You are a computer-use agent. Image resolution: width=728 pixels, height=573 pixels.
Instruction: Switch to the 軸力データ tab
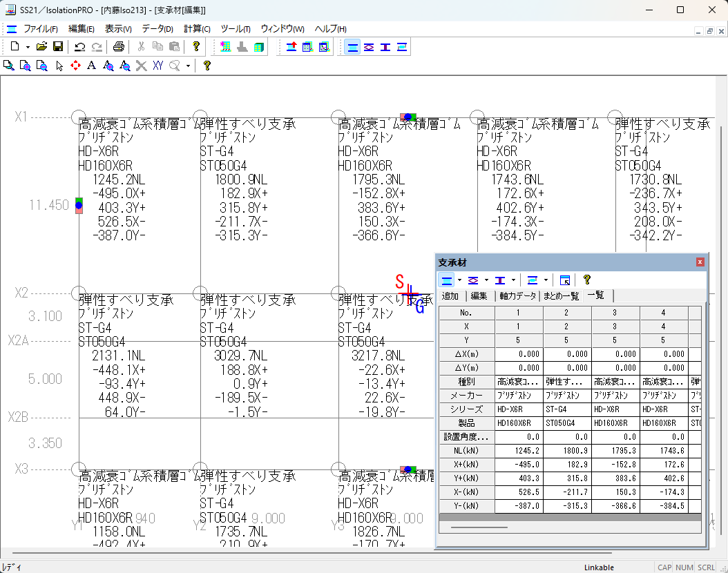(517, 296)
